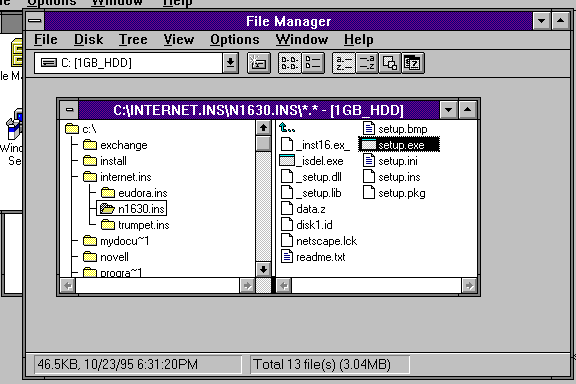This screenshot has width=576, height=384.
Task: Click the up-directory arrow entry
Action: click(x=287, y=129)
